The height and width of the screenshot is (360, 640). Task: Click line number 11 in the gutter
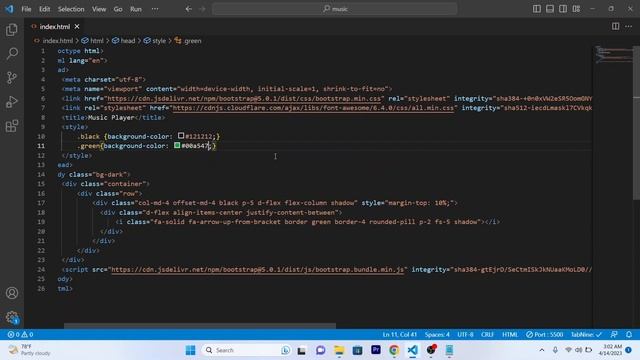[x=41, y=146]
